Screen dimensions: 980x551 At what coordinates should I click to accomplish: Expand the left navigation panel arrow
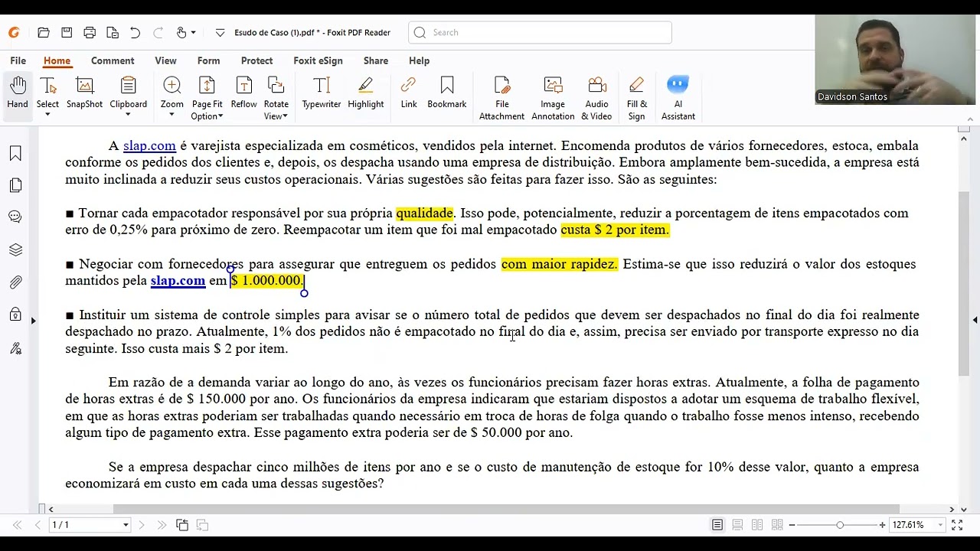pos(33,321)
